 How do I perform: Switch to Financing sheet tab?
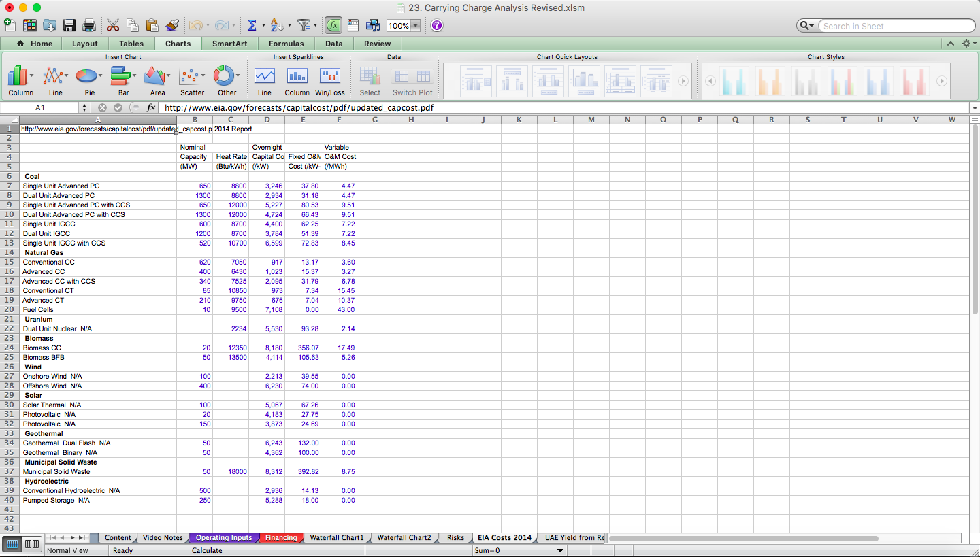(281, 537)
